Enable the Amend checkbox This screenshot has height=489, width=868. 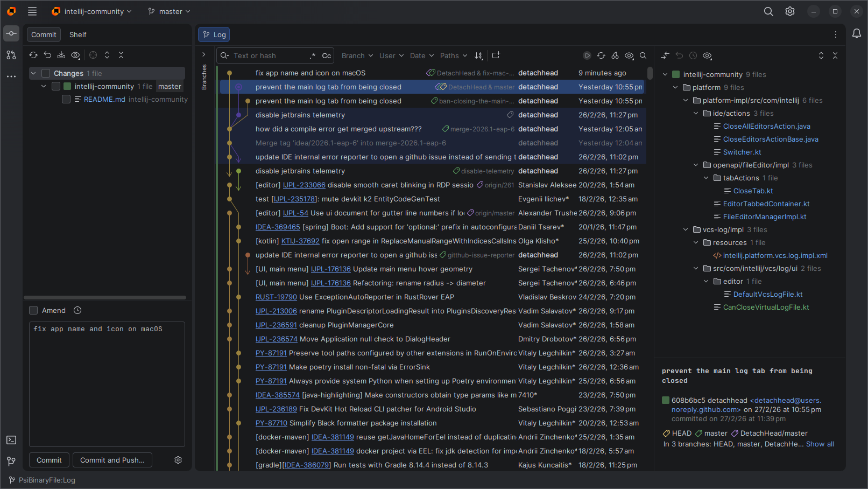pyautogui.click(x=33, y=310)
